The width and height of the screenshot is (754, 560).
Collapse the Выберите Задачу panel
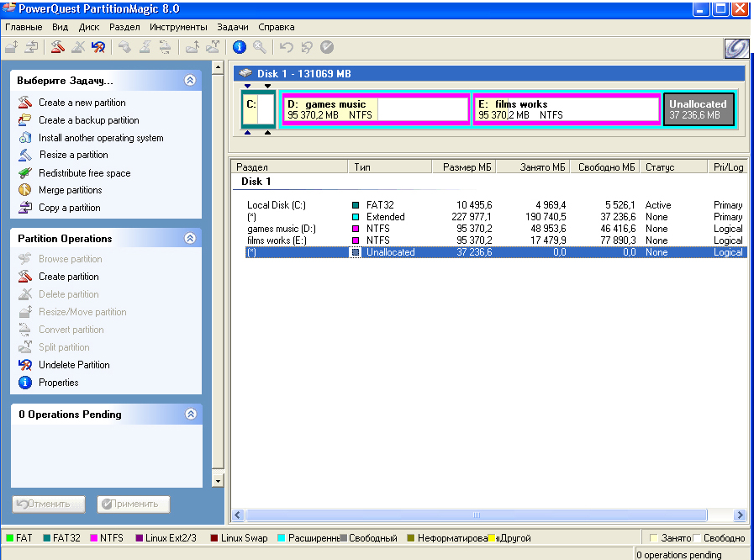[190, 81]
